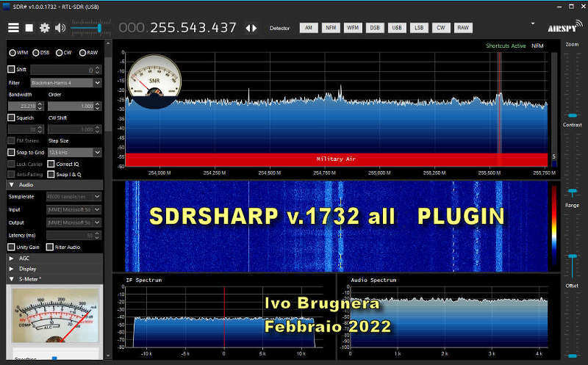The image size is (588, 365).
Task: Enable the Shift checkbox
Action: pos(11,69)
